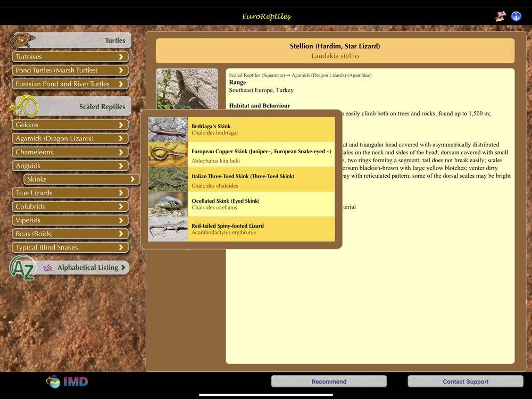Viewport: 532px width, 399px height.
Task: Open the True Lizards category
Action: (x=70, y=193)
